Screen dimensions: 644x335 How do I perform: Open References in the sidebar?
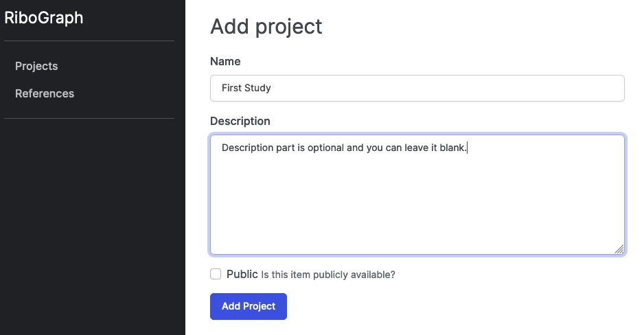point(45,93)
